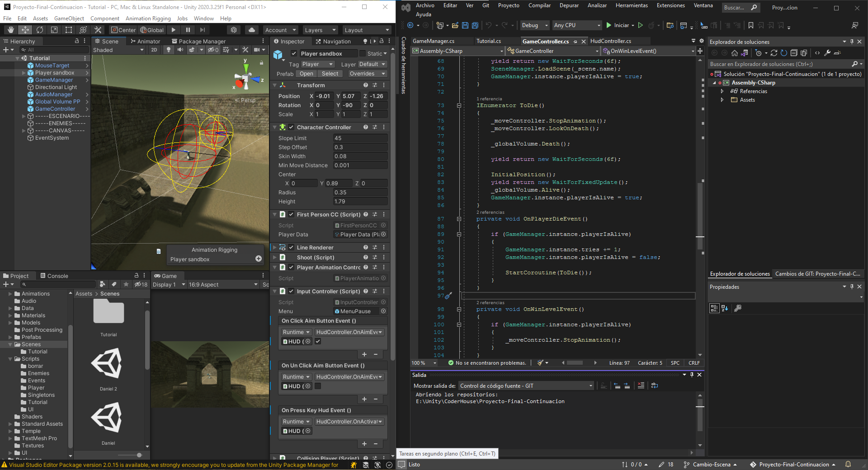The height and width of the screenshot is (470, 868).
Task: Switch to the HudController.cs tab
Action: (610, 41)
